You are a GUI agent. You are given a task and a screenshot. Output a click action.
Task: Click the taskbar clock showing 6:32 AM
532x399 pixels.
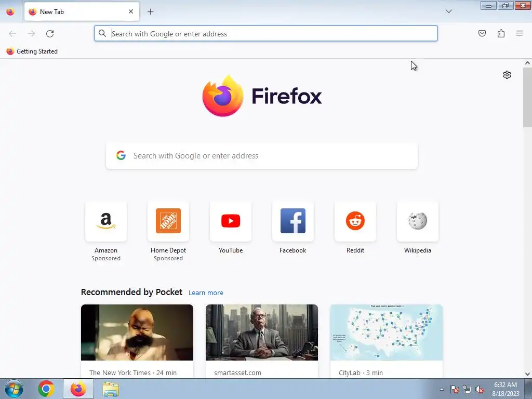tap(506, 389)
